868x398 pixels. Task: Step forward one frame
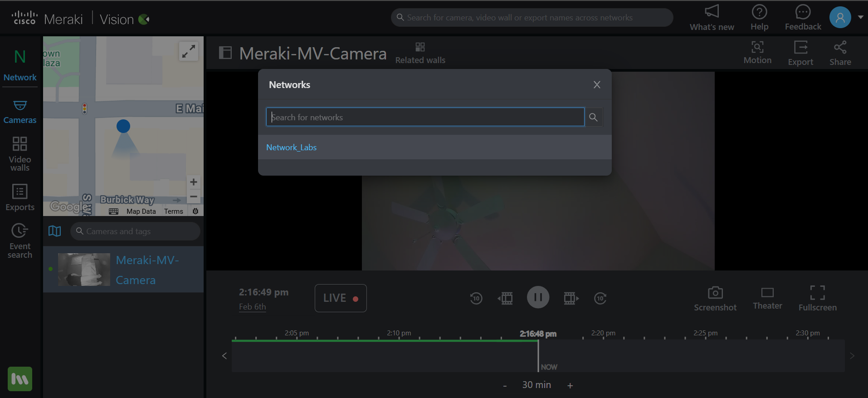pos(571,298)
